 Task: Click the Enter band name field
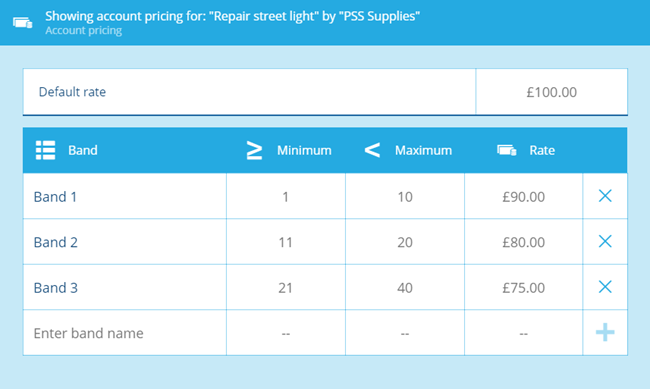pyautogui.click(x=125, y=333)
